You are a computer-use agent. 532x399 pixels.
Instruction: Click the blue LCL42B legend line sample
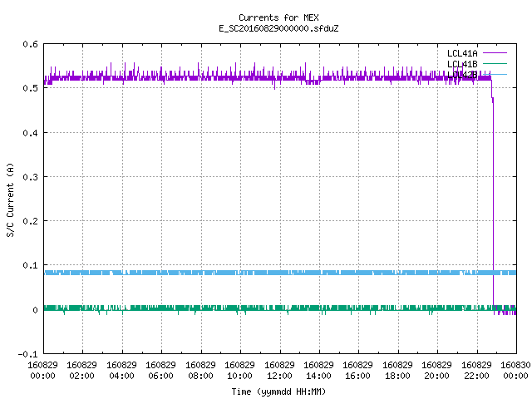495,74
